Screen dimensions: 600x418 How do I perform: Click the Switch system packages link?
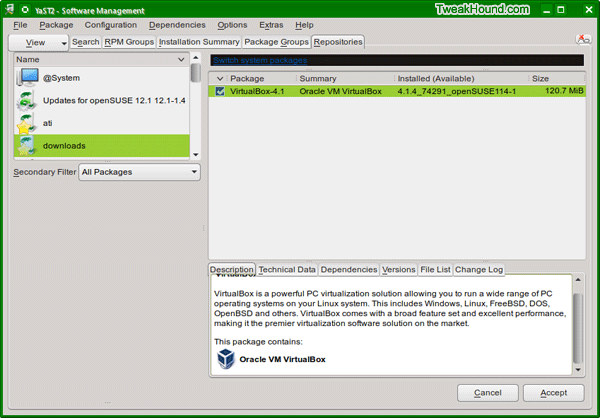[260, 60]
